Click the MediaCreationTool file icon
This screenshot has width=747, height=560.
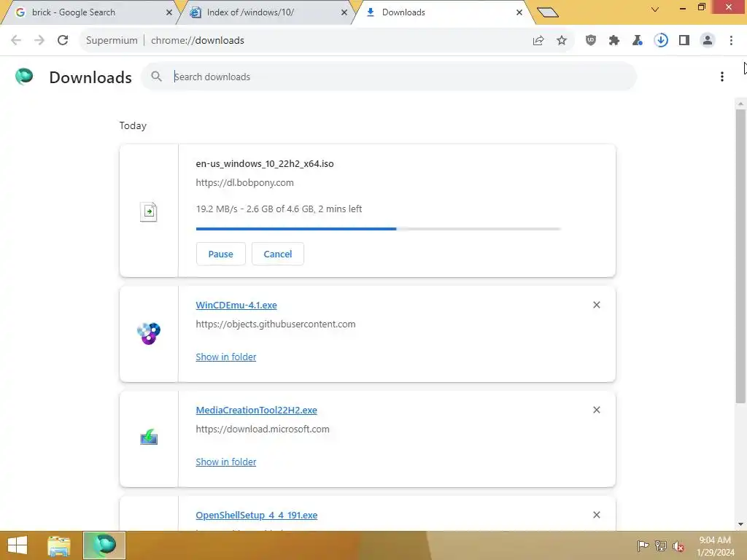pyautogui.click(x=149, y=437)
